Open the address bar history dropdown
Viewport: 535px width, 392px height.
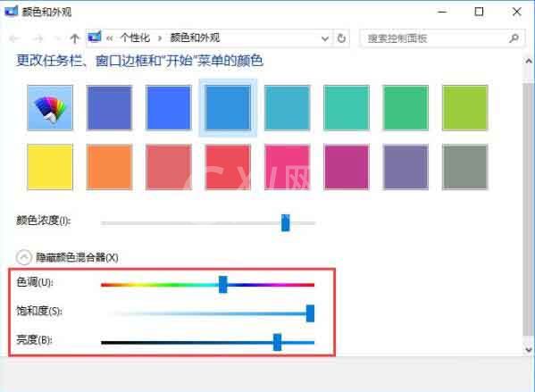pos(325,38)
